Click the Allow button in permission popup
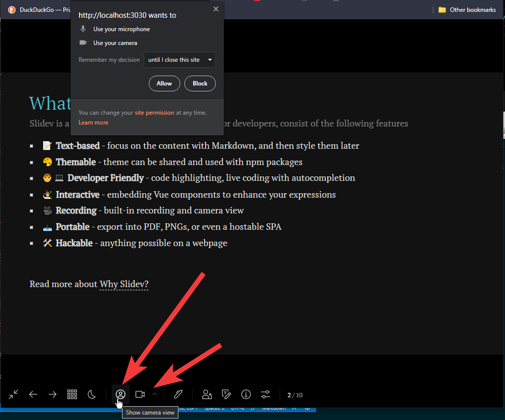 tap(164, 84)
